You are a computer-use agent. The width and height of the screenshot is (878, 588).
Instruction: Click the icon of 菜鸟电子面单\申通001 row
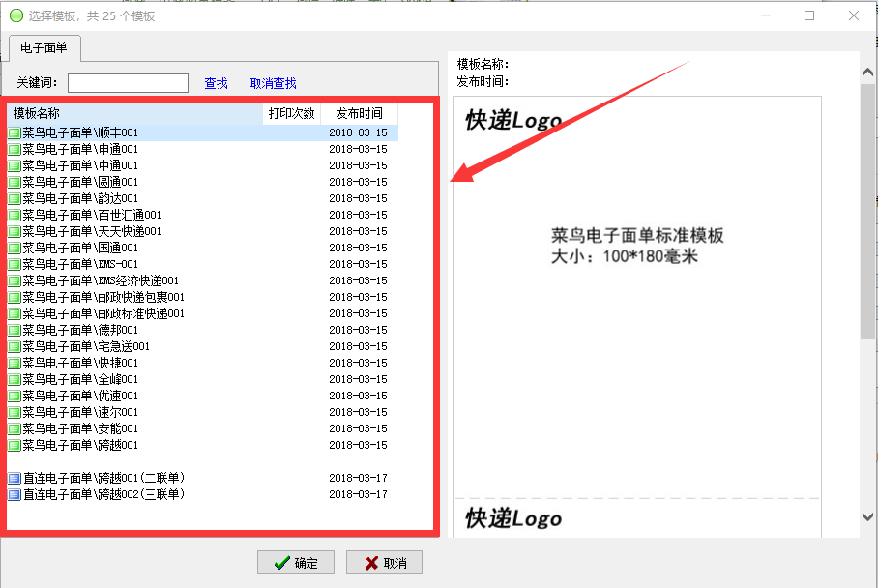[15, 150]
